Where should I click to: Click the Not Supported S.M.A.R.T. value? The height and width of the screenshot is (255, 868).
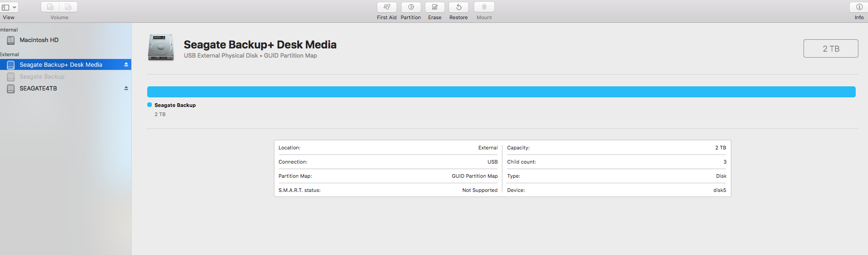coord(480,190)
